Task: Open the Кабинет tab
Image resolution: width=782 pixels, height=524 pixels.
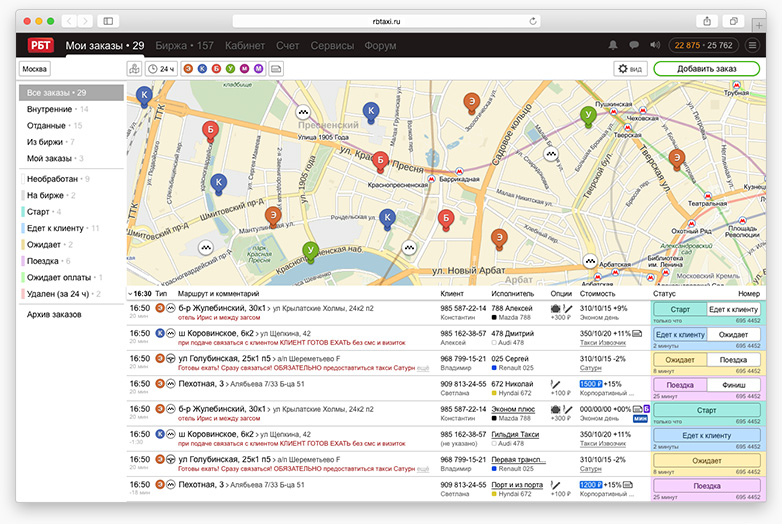Action: (x=244, y=45)
